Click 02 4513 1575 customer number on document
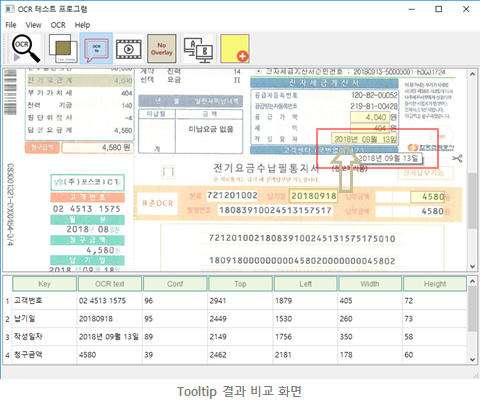 point(87,209)
